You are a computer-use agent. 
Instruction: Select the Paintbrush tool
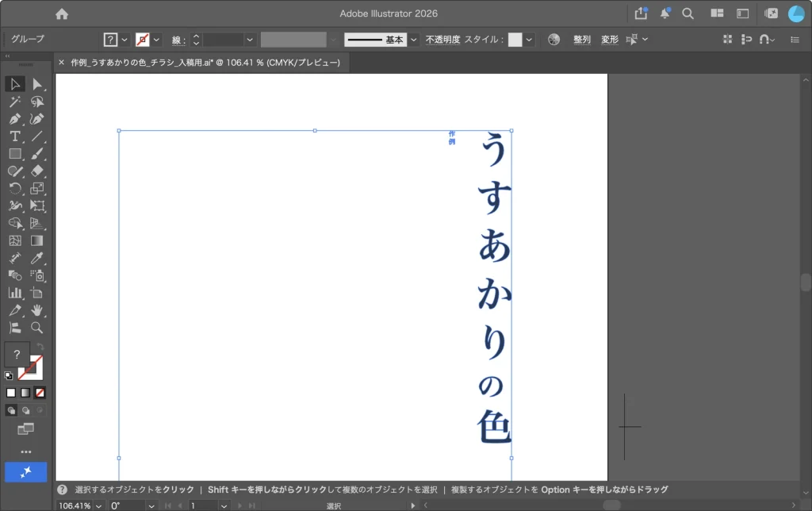36,154
